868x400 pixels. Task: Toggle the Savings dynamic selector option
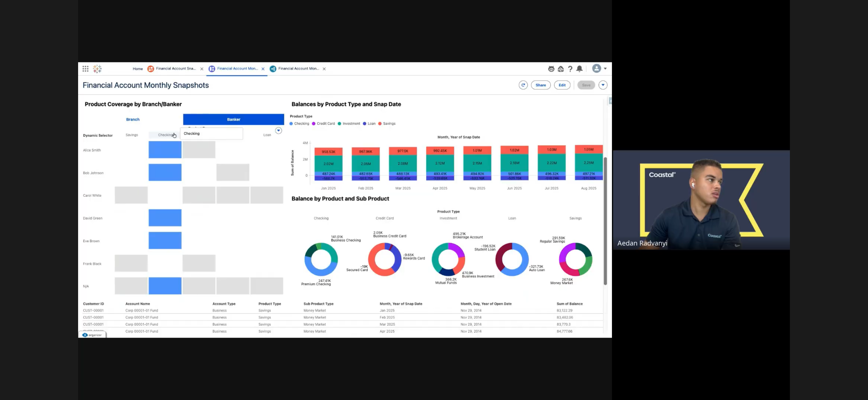[x=132, y=135]
